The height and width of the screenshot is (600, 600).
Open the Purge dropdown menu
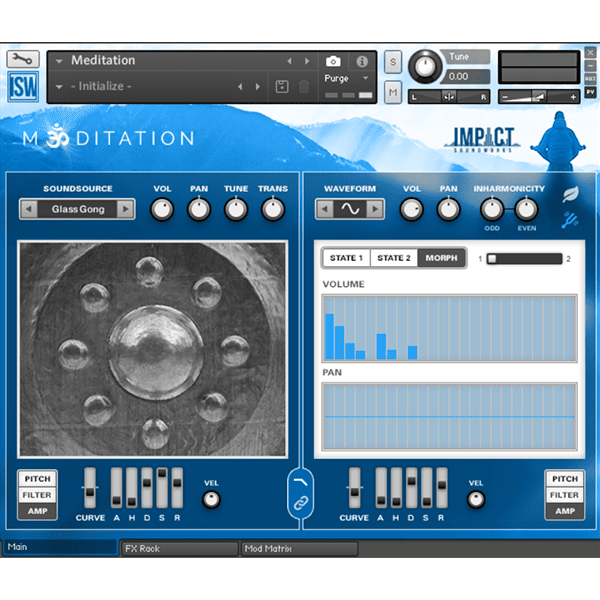347,78
